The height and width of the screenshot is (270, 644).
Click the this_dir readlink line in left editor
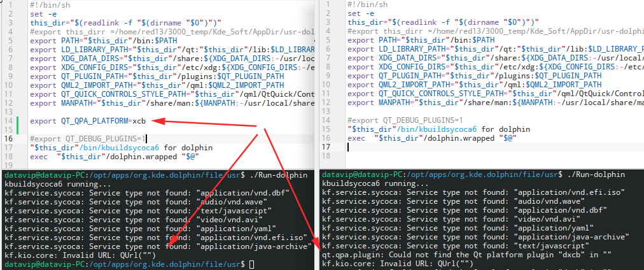tap(125, 22)
